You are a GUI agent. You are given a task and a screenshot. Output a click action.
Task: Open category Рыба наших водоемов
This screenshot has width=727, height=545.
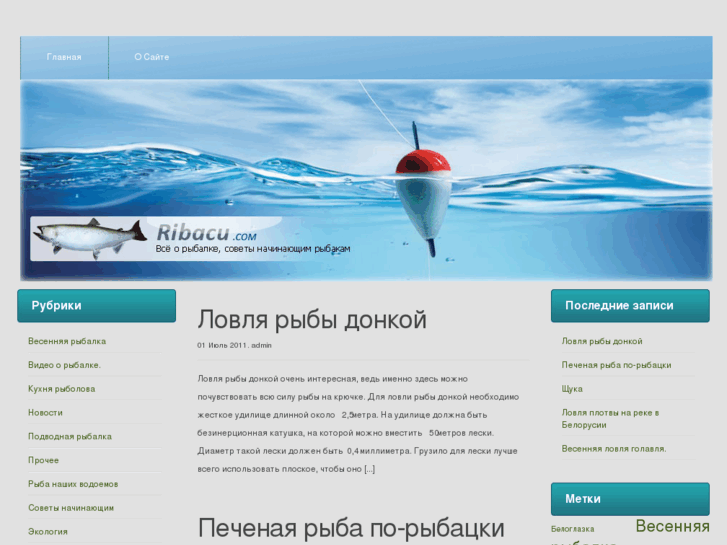coord(73,484)
